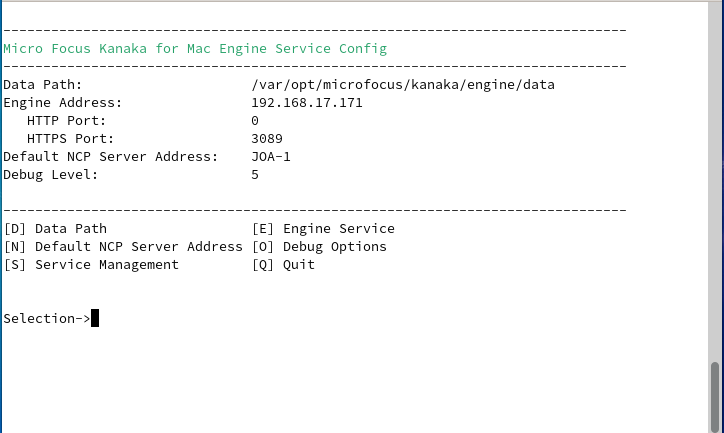Click the HTTP Port value 0

click(x=255, y=121)
